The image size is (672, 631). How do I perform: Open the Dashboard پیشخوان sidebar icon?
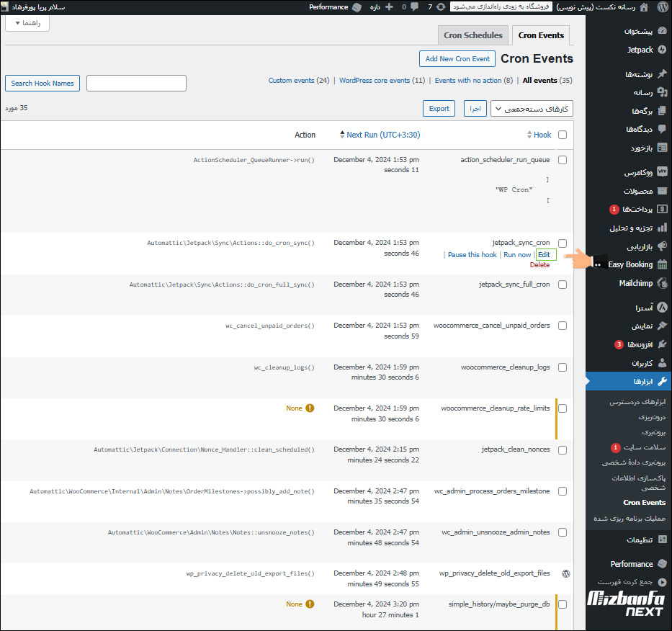[x=662, y=31]
